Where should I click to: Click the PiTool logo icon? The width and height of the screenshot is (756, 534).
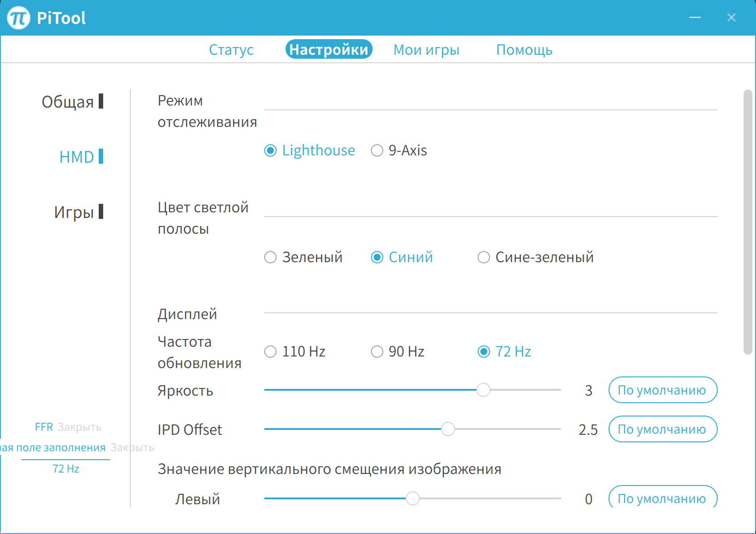coord(19,18)
